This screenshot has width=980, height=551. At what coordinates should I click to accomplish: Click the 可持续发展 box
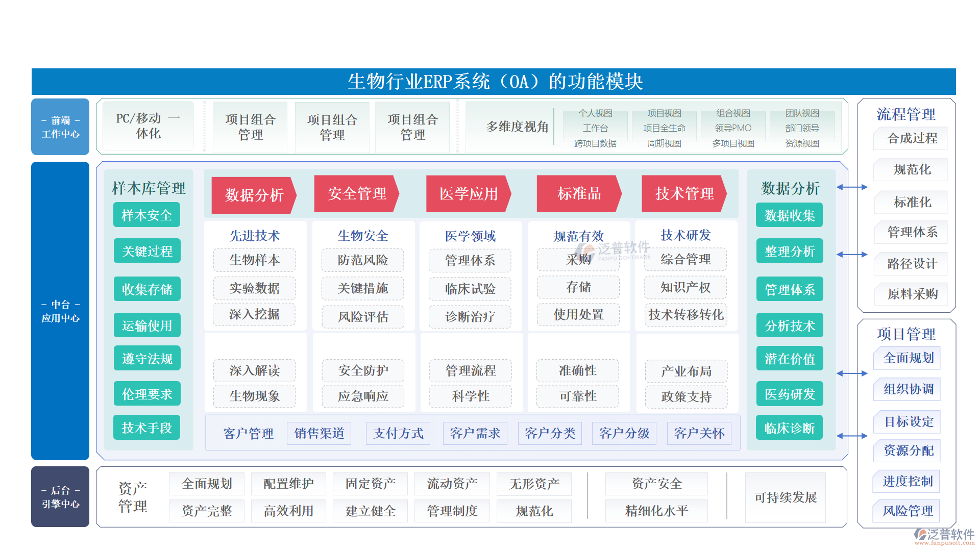(785, 497)
